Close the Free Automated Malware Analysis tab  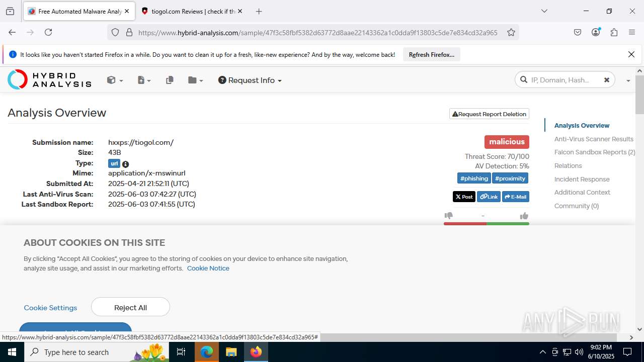127,11
